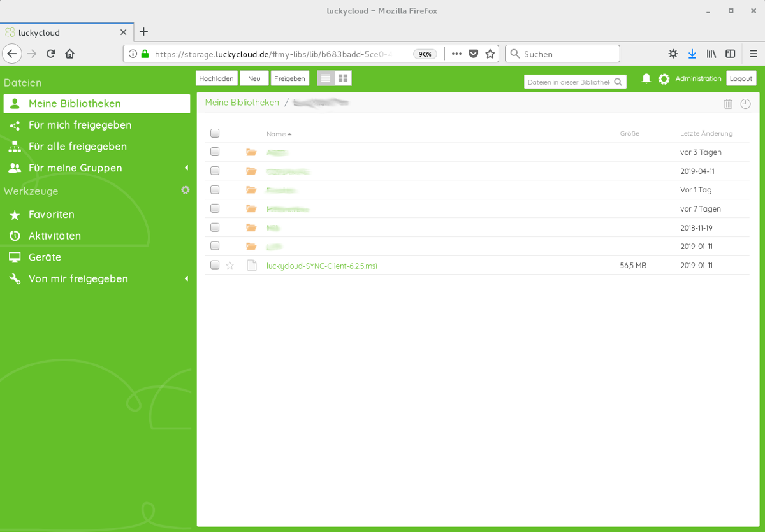Image resolution: width=765 pixels, height=532 pixels.
Task: Toggle the Firefox sidebar view
Action: [731, 54]
